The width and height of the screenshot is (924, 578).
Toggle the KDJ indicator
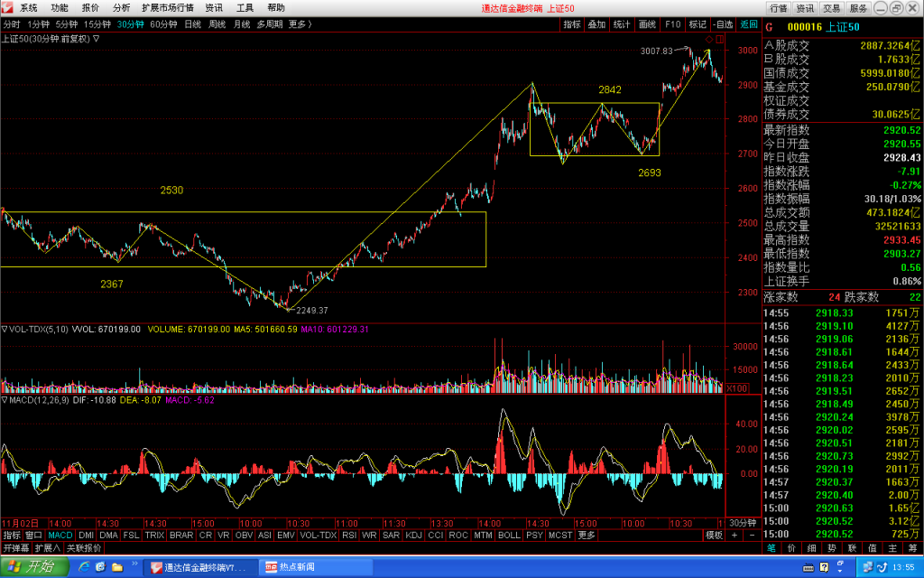(413, 535)
